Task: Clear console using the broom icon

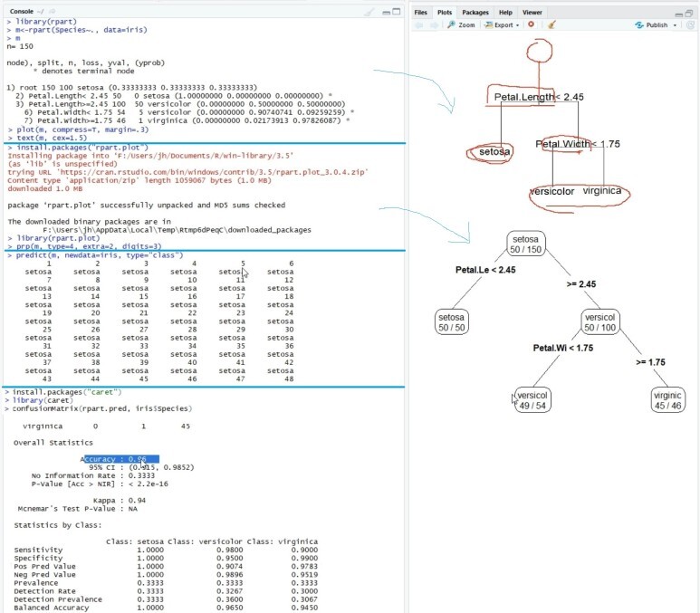Action: (x=369, y=12)
